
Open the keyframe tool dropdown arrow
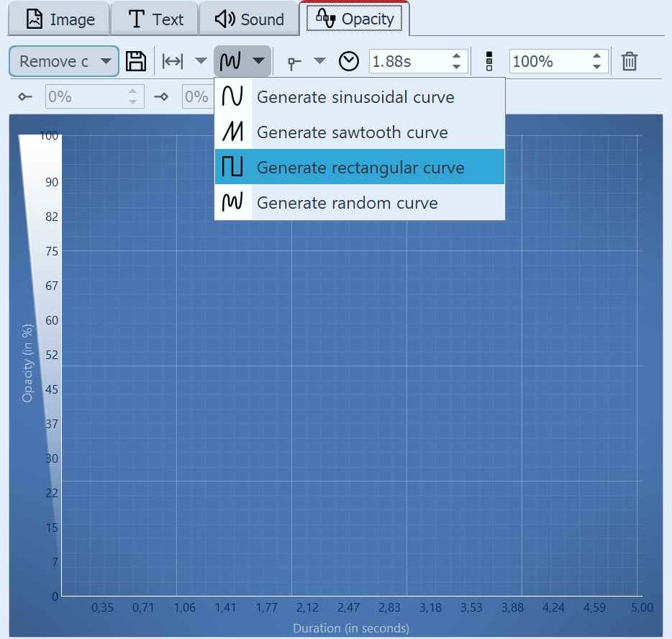(x=319, y=61)
